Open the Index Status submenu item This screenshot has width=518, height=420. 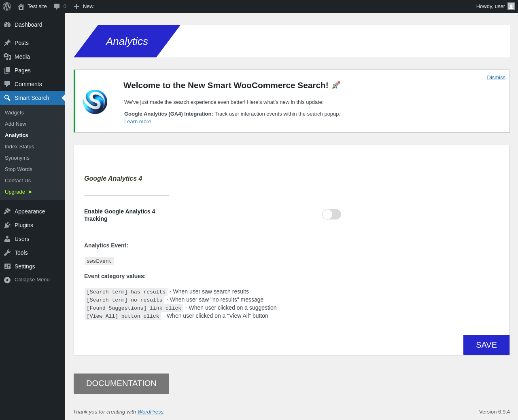[19, 147]
